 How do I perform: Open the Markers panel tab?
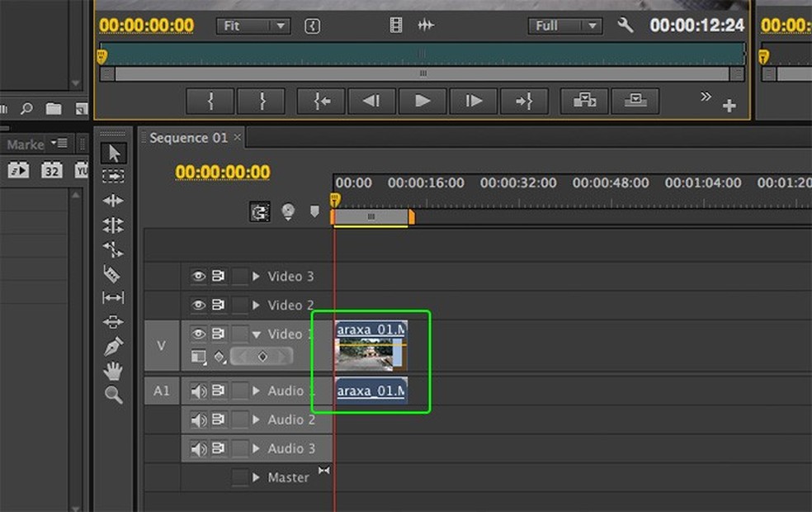coord(25,145)
